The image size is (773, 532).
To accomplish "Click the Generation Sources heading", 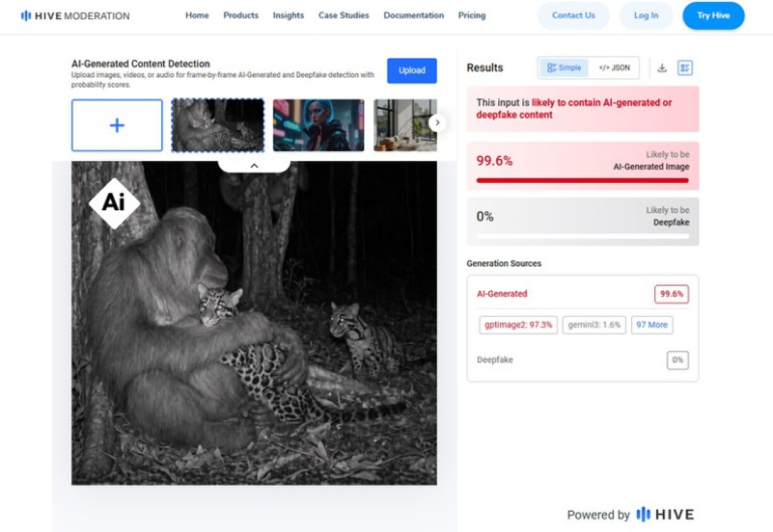I will click(504, 263).
